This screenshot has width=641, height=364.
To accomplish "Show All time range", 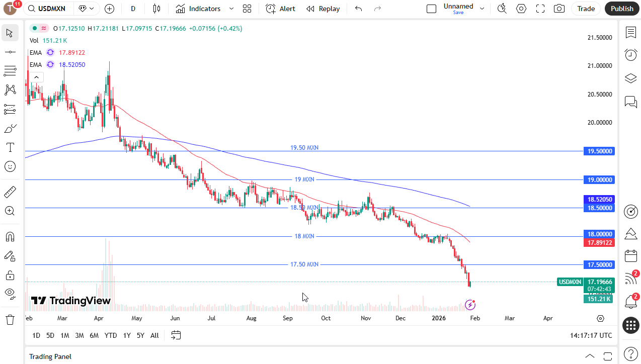I will (x=154, y=335).
